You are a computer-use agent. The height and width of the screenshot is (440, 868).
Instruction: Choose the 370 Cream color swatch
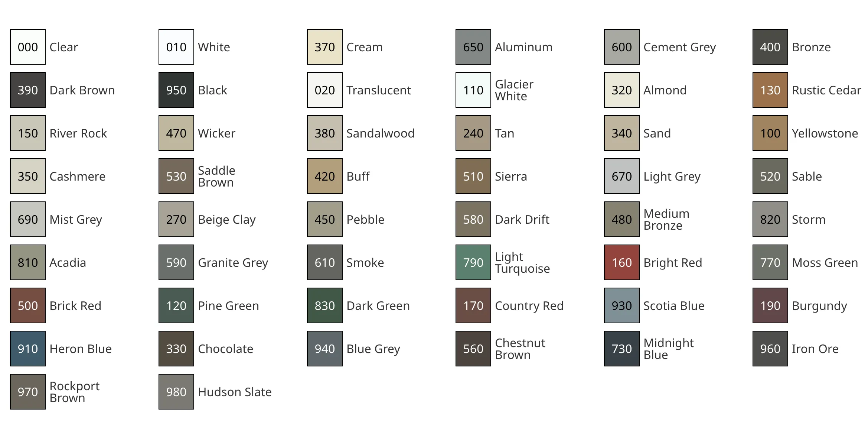[325, 47]
